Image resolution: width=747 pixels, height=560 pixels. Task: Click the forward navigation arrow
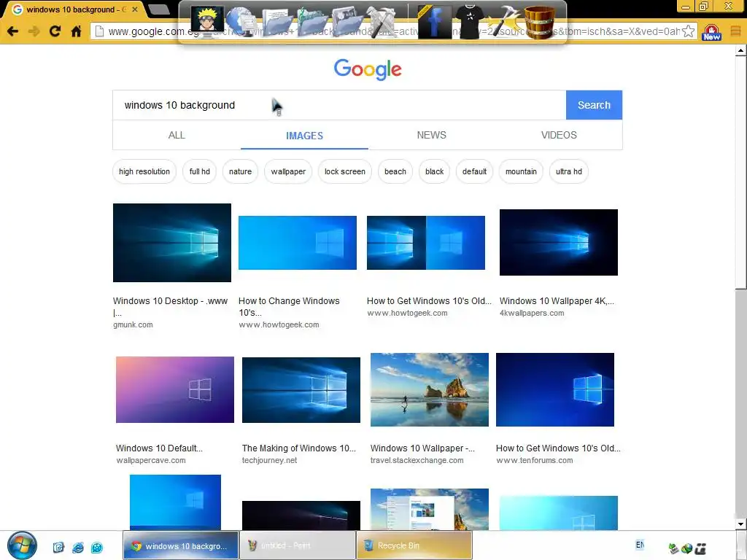pos(34,31)
